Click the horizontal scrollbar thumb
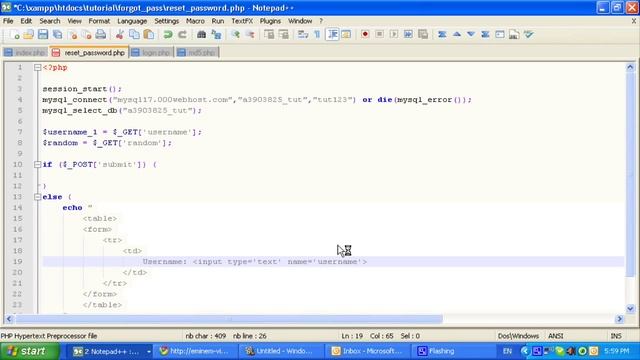The width and height of the screenshot is (640, 360). pos(229,319)
